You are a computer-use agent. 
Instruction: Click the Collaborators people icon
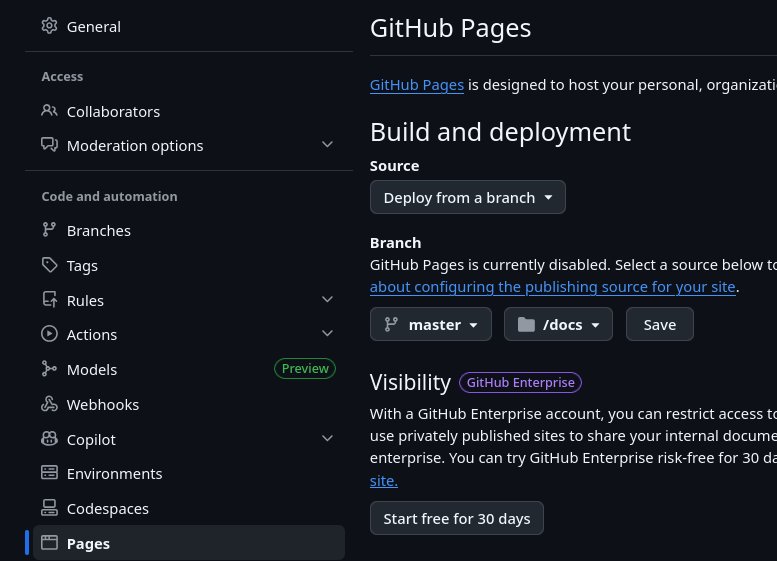(x=49, y=111)
